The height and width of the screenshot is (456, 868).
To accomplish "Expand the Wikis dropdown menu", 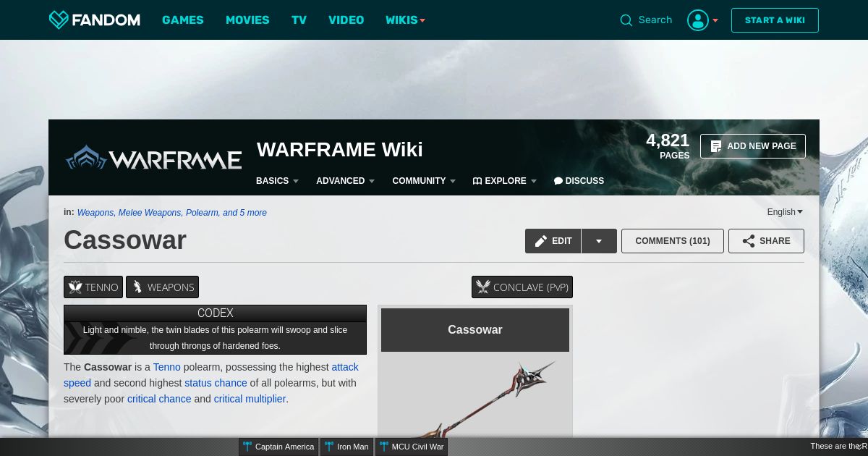I will pyautogui.click(x=405, y=20).
